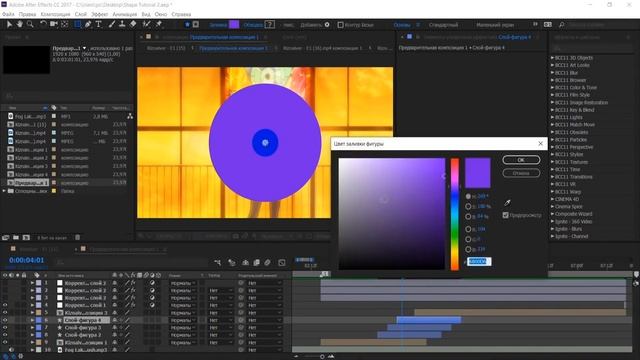Select the G green radio button
This screenshot has width=640, height=360.
(x=468, y=239)
